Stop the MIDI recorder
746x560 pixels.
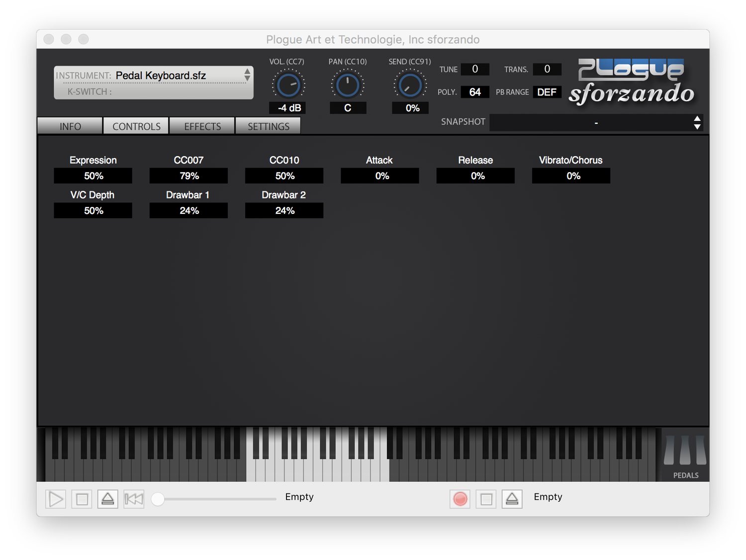click(x=486, y=499)
